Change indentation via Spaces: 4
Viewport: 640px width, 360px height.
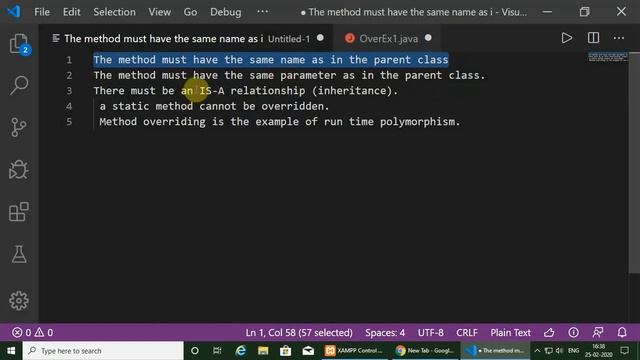tap(385, 332)
